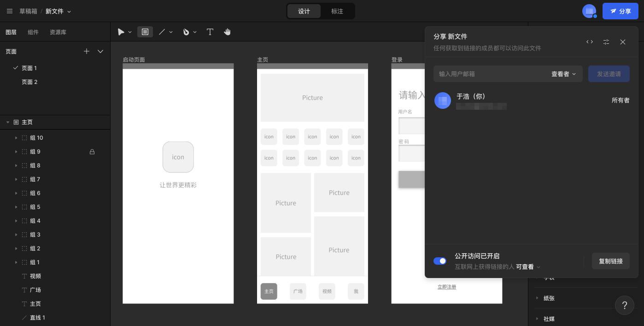Viewport: 644px width, 326px height.
Task: Open Line tool dropdown arrow
Action: point(171,32)
